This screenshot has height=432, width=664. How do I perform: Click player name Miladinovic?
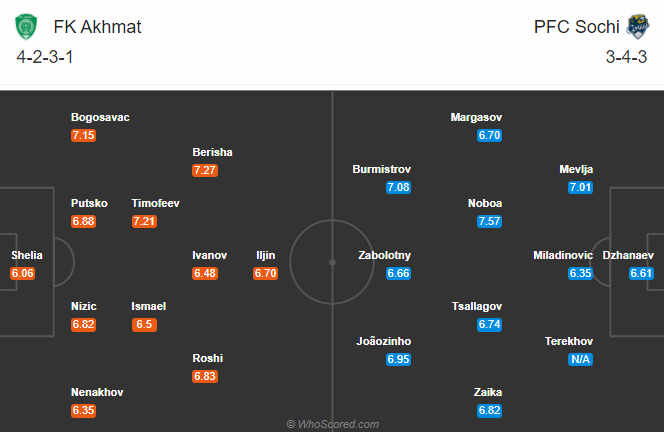pyautogui.click(x=563, y=255)
